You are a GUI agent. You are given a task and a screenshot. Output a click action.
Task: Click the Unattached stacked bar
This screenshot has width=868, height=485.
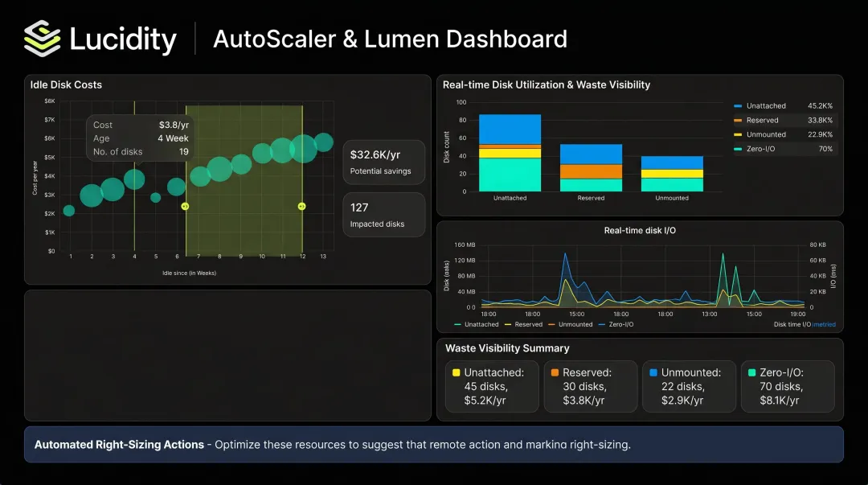[x=510, y=153]
